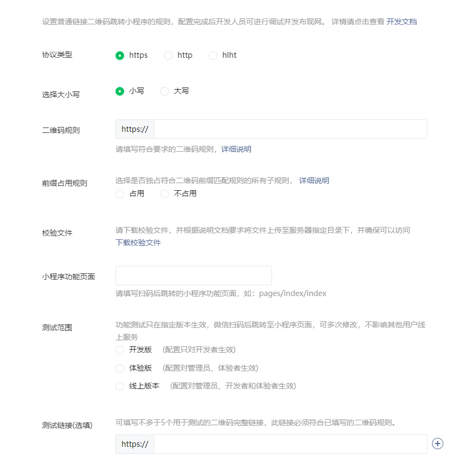Image resolution: width=476 pixels, height=463 pixels.
Task: Click hint text (配置对管理员、体验者生效)
Action: tap(210, 368)
